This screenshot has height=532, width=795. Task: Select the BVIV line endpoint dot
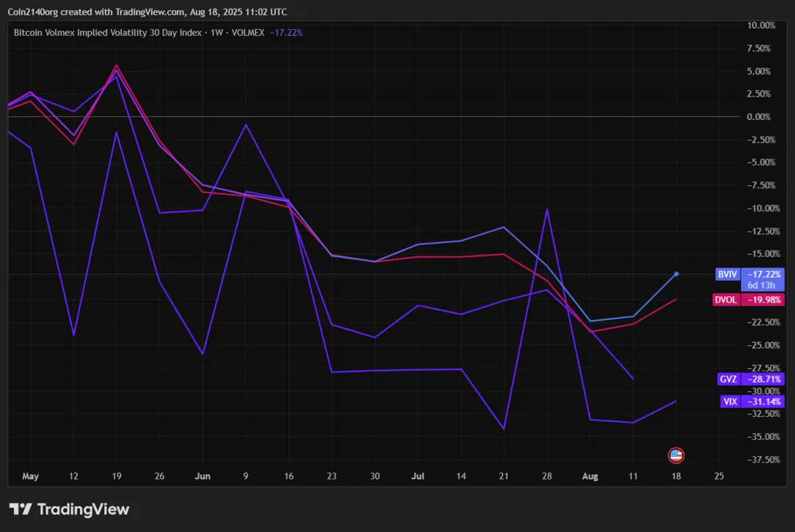[676, 274]
